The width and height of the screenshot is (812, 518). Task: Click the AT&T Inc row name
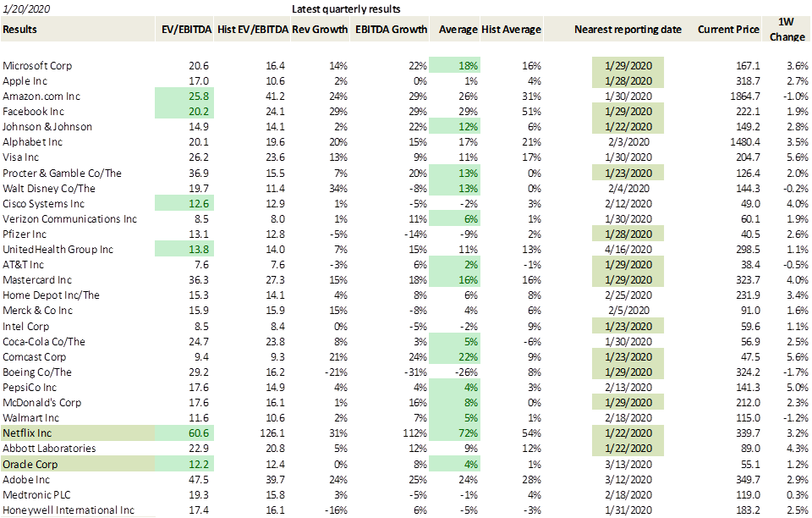24,265
